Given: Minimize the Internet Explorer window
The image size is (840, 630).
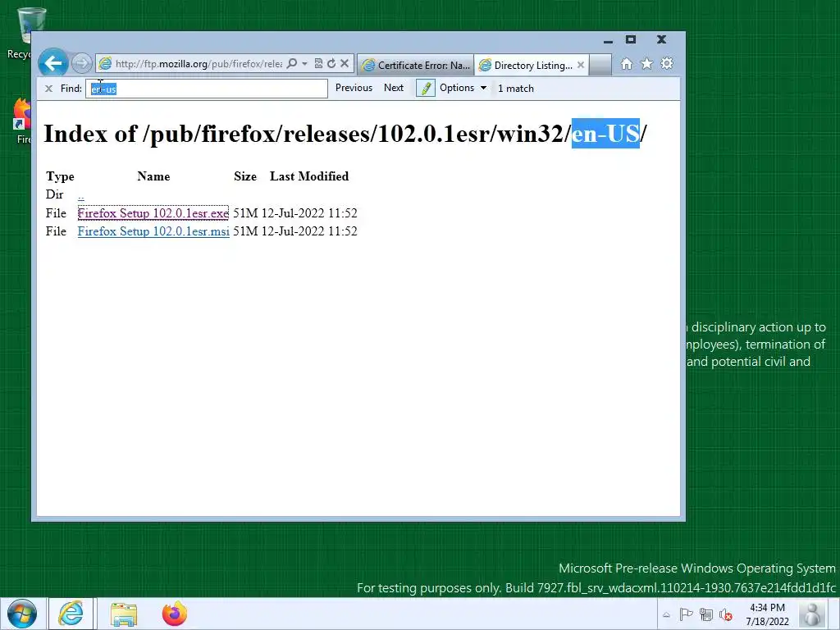Looking at the screenshot, I should [x=608, y=40].
